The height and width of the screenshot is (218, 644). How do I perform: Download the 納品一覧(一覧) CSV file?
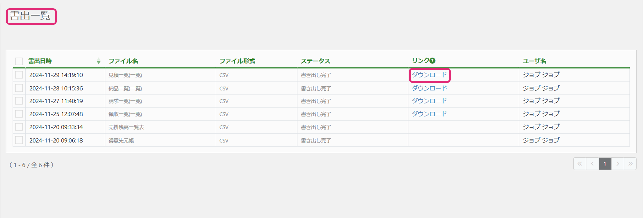[429, 88]
